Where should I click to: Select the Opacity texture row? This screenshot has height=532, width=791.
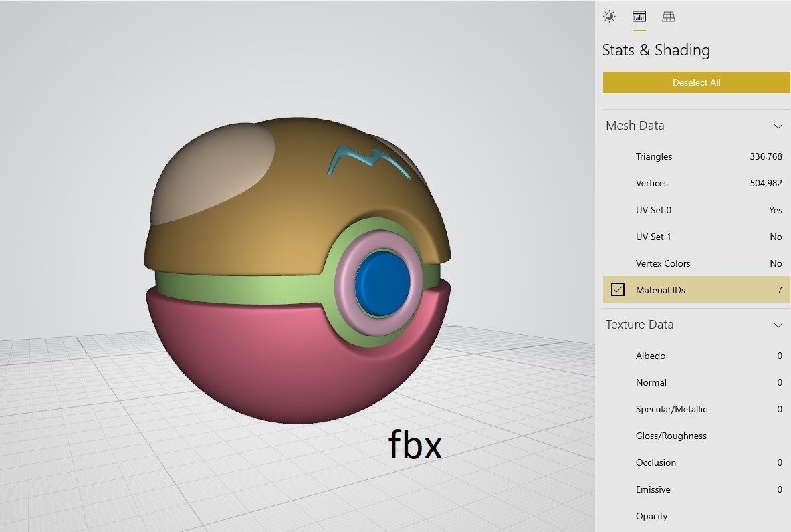click(x=696, y=516)
